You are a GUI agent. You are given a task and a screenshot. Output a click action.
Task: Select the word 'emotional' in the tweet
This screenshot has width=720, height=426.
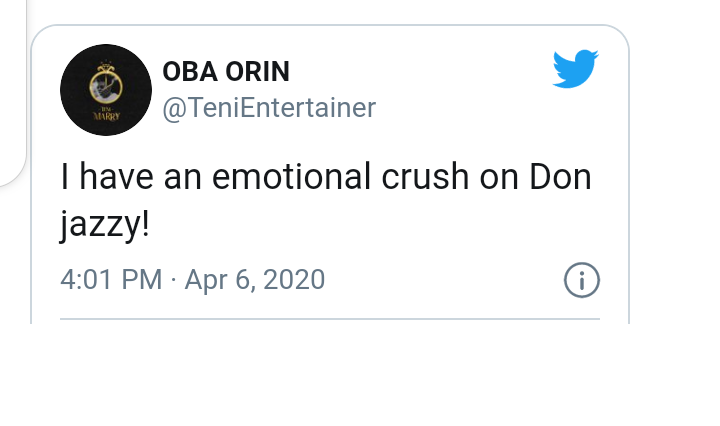(291, 177)
